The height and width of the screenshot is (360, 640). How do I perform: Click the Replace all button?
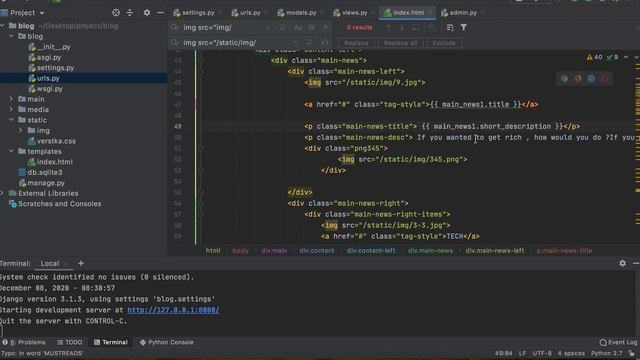click(x=400, y=43)
